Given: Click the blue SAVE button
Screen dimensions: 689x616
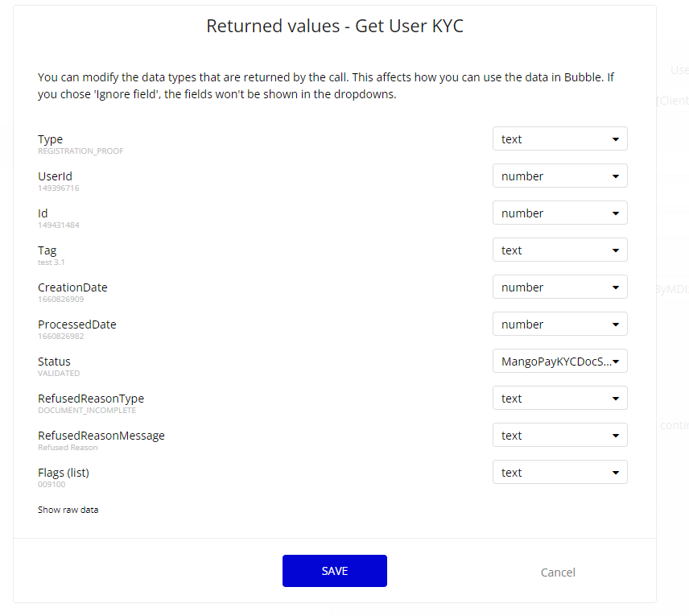Looking at the screenshot, I should tap(335, 571).
